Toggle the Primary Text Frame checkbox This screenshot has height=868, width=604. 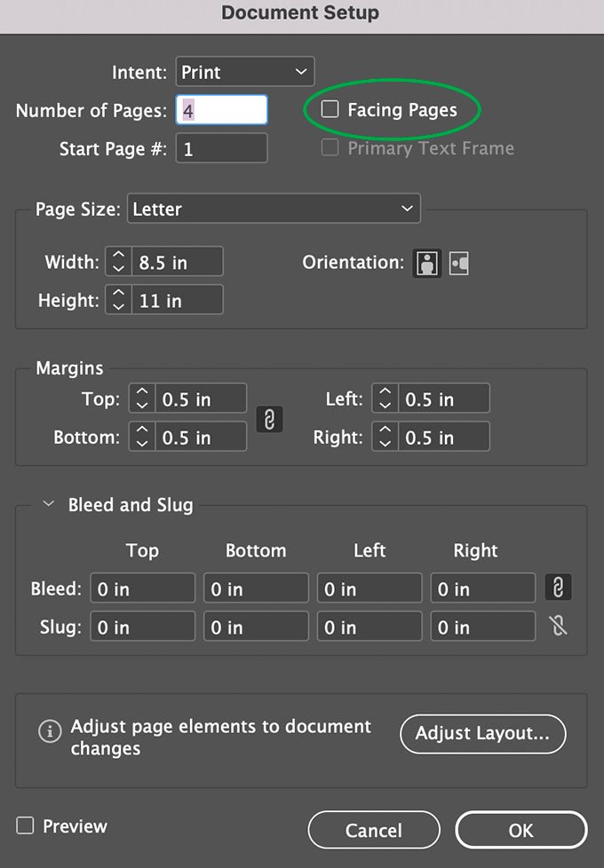click(330, 148)
